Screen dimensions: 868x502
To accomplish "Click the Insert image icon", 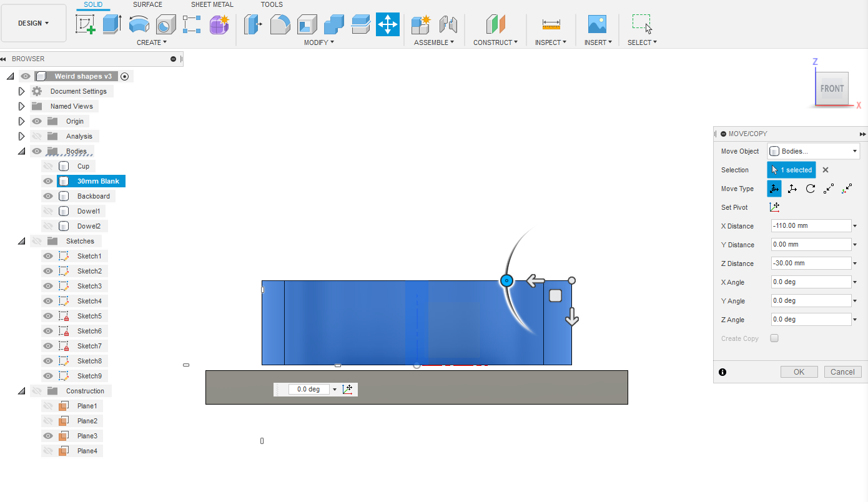I will (598, 24).
